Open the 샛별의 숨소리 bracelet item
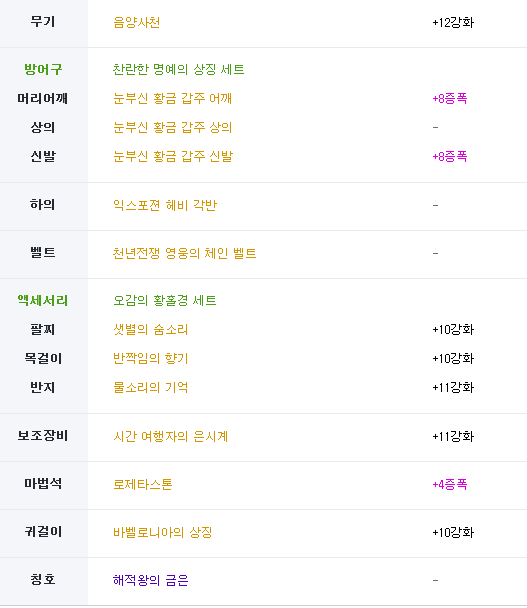 coord(150,330)
